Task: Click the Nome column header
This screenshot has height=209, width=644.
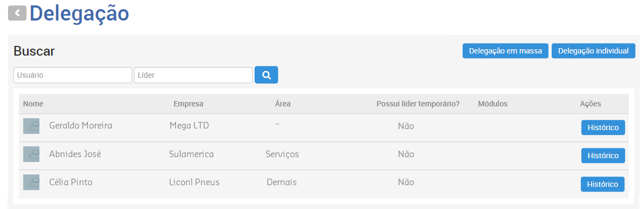Action: pos(33,104)
